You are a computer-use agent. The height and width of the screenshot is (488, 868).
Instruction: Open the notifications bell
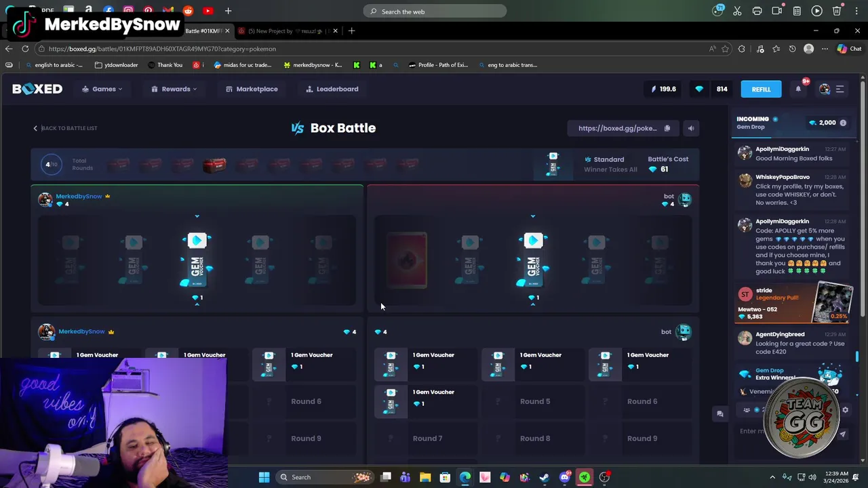point(798,89)
